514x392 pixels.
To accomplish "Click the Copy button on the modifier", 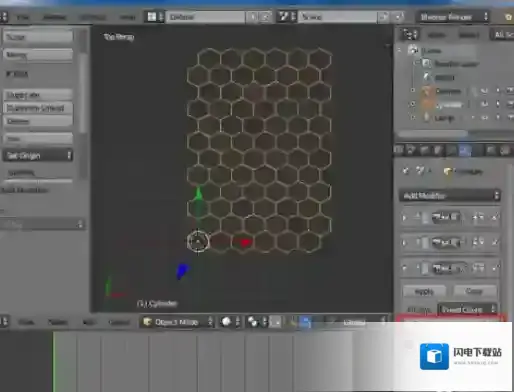I will click(474, 291).
